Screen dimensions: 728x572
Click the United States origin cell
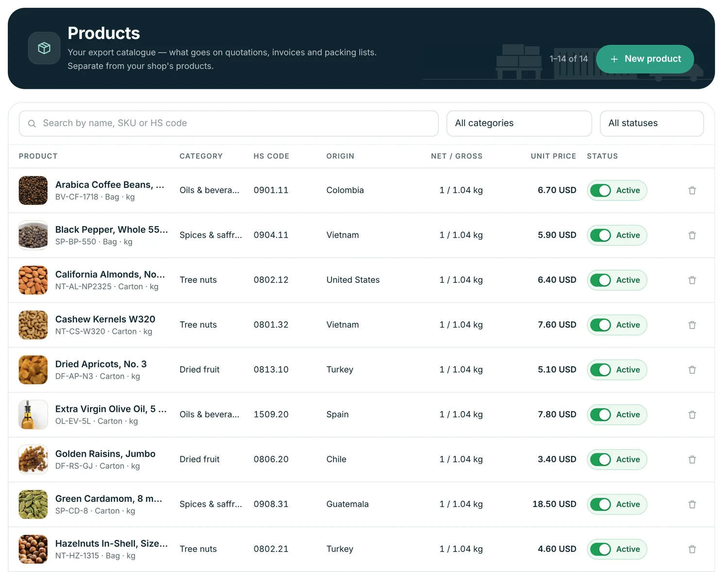click(353, 280)
